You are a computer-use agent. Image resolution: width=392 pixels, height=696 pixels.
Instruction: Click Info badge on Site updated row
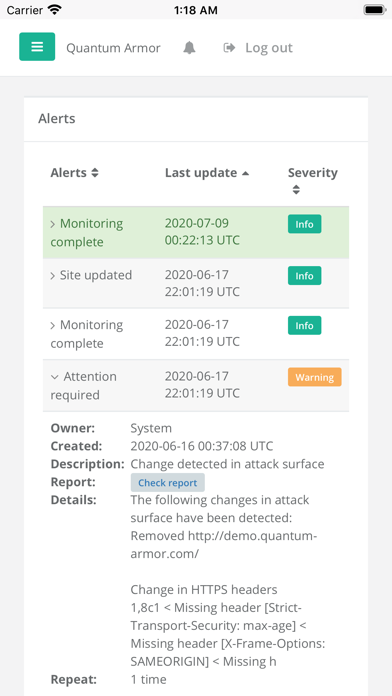304,276
